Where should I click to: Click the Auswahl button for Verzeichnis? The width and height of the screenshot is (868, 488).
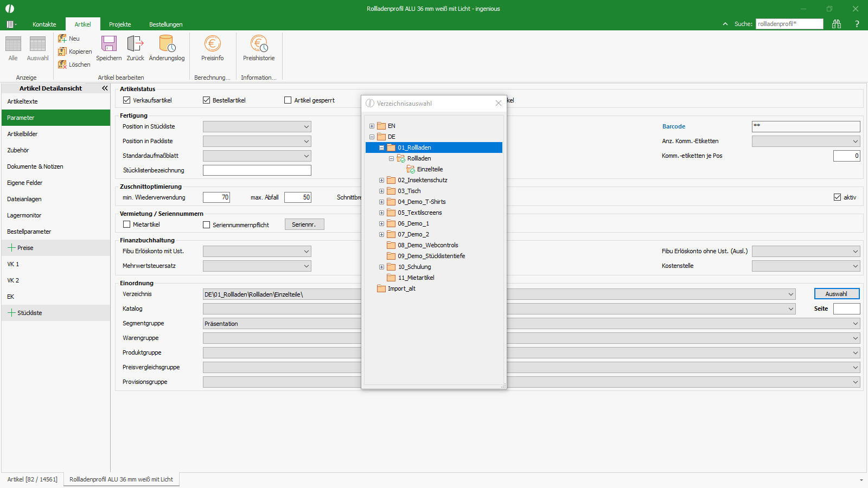837,294
